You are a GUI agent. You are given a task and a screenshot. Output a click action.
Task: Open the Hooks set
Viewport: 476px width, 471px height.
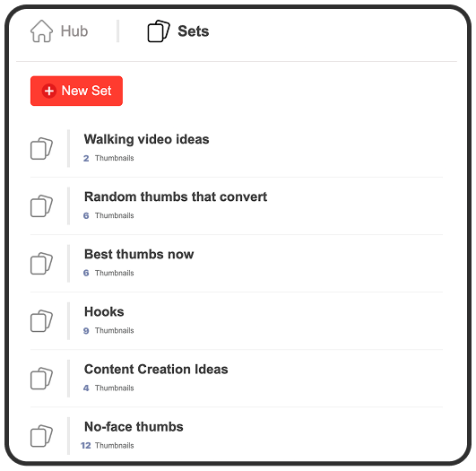(237, 320)
